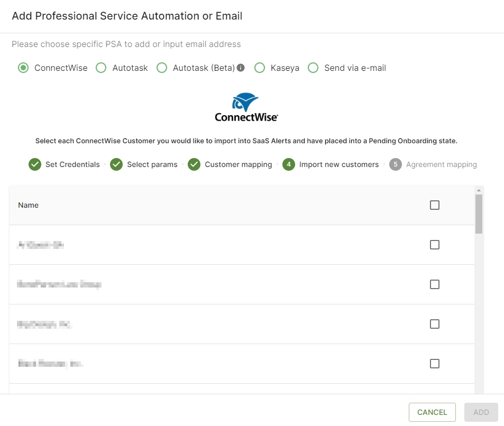Choose the Autotask radio option
Image resolution: width=504 pixels, height=426 pixels.
tap(101, 68)
